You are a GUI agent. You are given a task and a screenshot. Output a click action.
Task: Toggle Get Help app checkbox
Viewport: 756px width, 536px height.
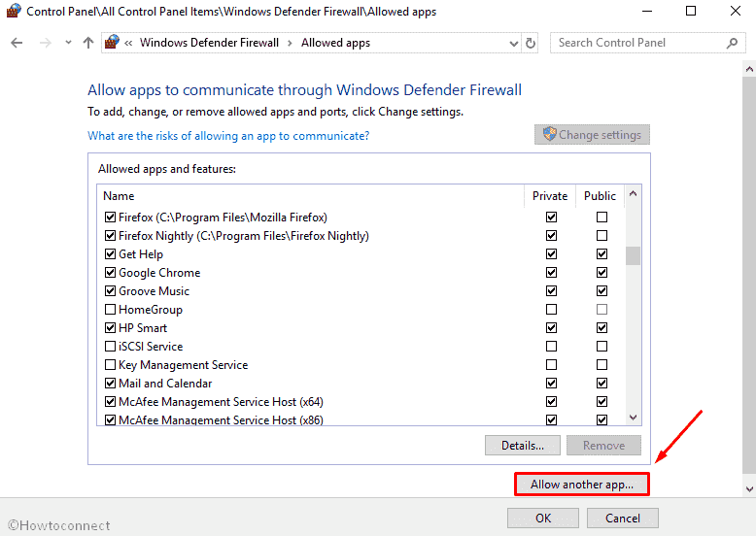click(x=111, y=253)
